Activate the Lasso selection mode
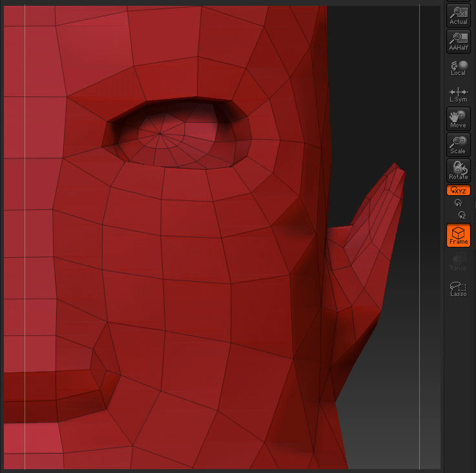 click(459, 289)
